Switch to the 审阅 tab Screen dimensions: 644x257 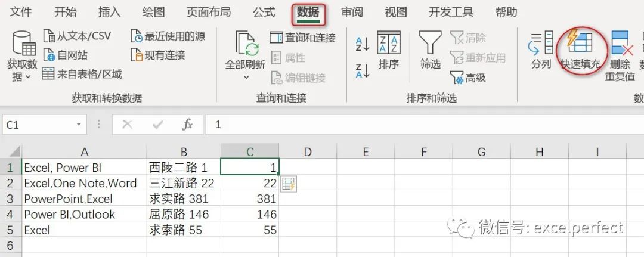click(x=352, y=12)
